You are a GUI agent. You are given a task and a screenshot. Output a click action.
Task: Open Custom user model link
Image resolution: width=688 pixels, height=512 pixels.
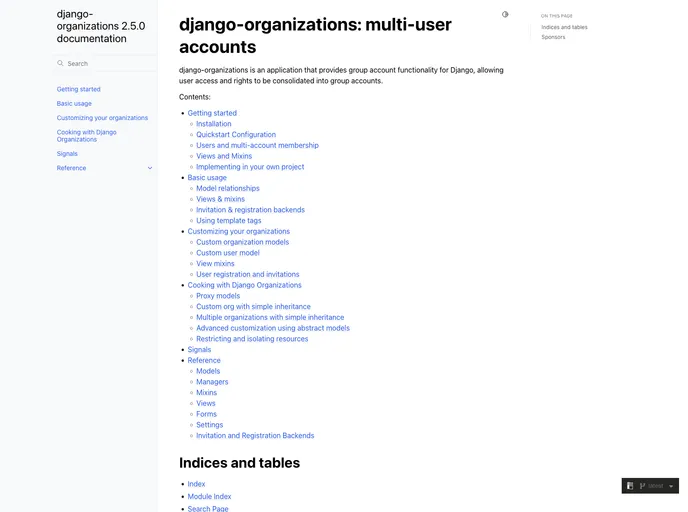[x=228, y=253]
